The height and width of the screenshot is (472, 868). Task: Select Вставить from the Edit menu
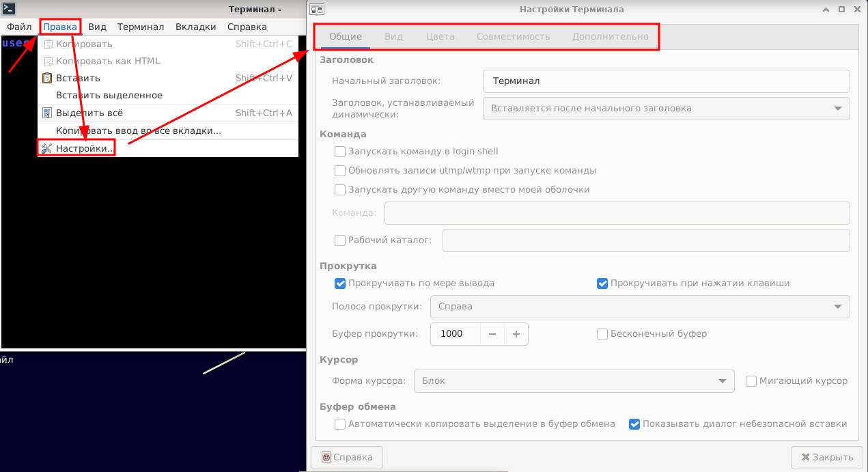coord(168,78)
